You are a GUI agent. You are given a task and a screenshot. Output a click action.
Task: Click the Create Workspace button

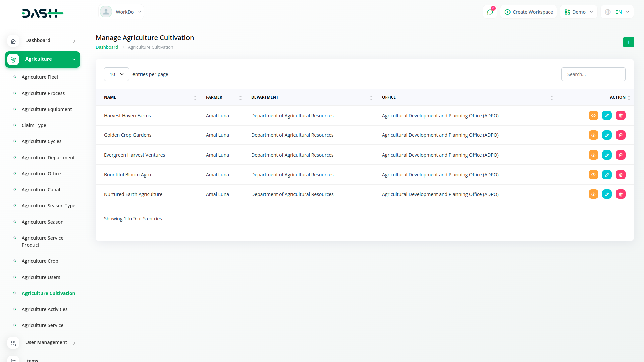529,12
